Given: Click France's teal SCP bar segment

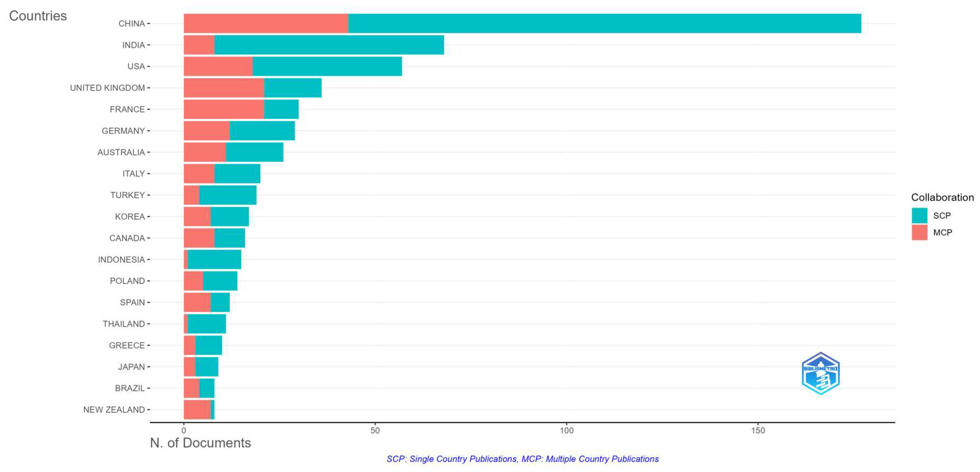Looking at the screenshot, I should pos(281,109).
